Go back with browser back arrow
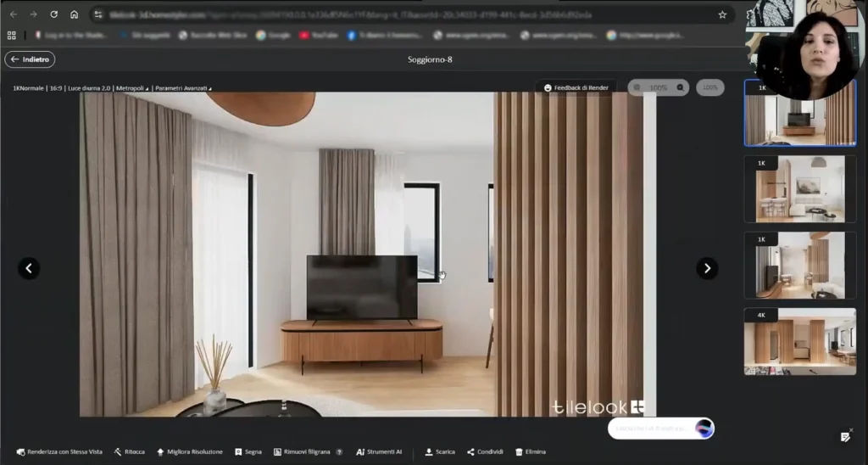The height and width of the screenshot is (465, 868). pos(14,14)
